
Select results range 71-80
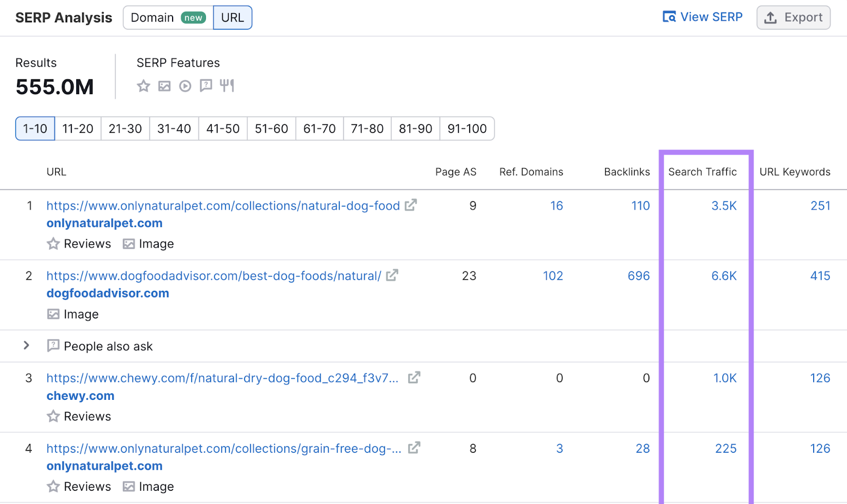pos(367,129)
